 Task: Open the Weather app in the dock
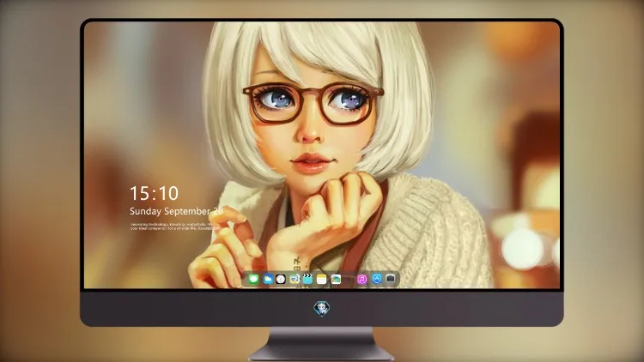[267, 279]
